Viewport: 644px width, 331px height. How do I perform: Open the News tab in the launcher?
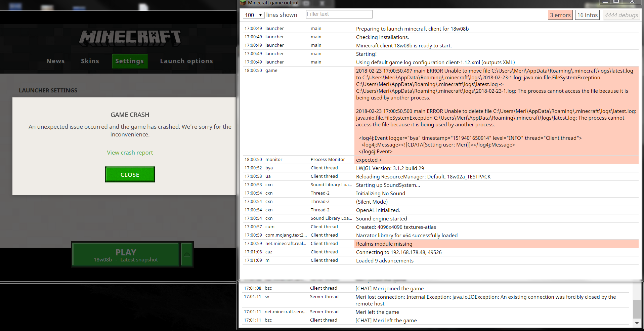click(55, 61)
